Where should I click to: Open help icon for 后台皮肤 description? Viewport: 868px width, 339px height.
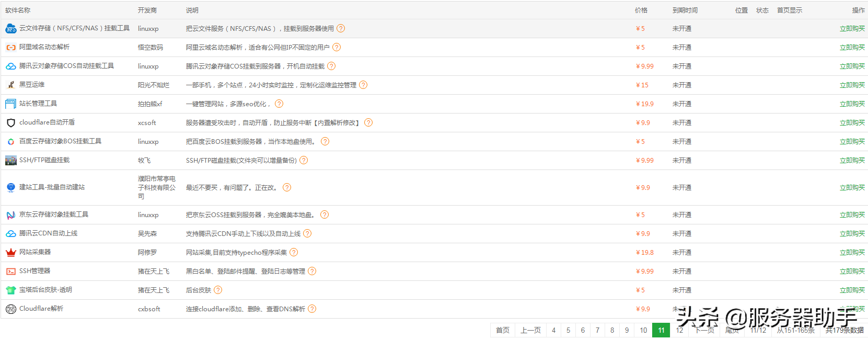coord(218,290)
